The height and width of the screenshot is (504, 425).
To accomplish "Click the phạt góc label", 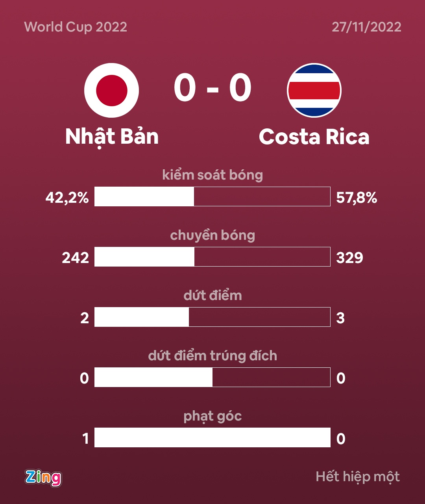I will 213,416.
